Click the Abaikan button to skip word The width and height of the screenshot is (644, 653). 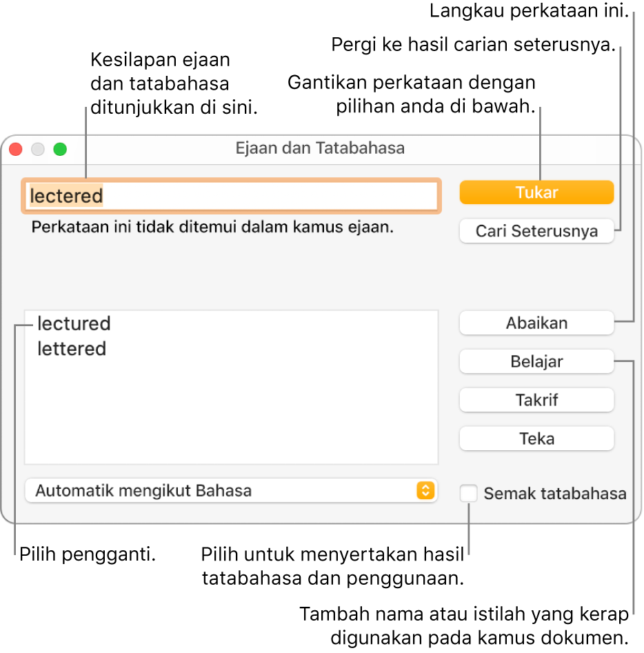(536, 323)
